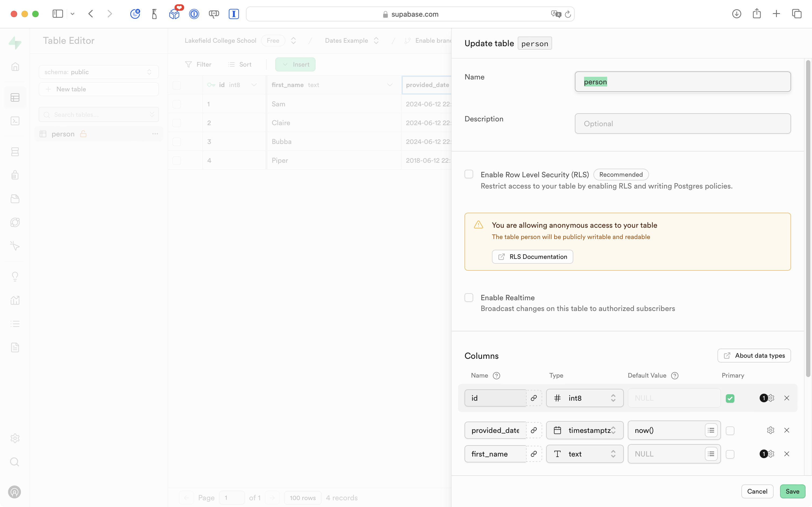Open About data types documentation

754,356
